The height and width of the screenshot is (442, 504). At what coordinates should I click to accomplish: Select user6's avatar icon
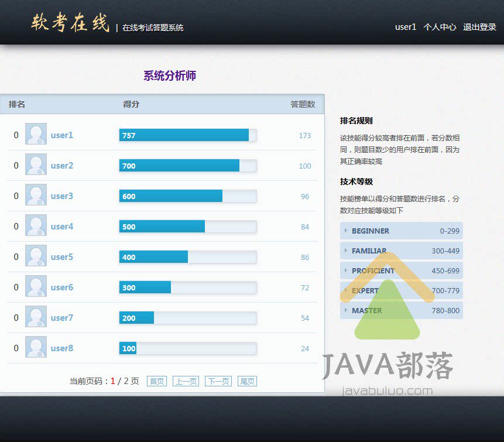(36, 287)
